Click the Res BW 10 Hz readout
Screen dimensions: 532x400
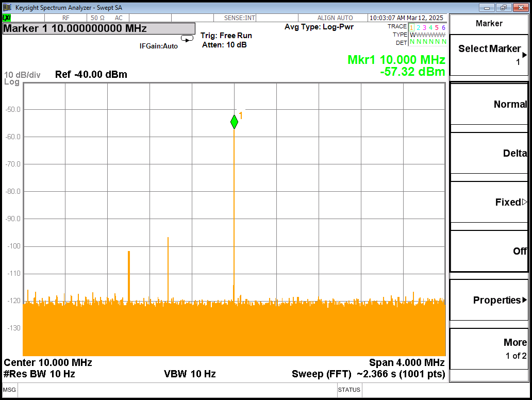(x=39, y=374)
